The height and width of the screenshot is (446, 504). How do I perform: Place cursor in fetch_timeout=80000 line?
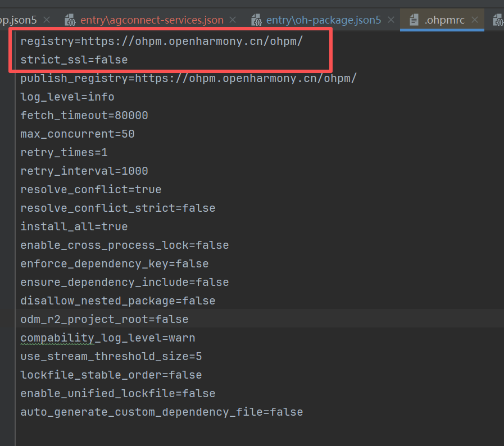coord(84,115)
